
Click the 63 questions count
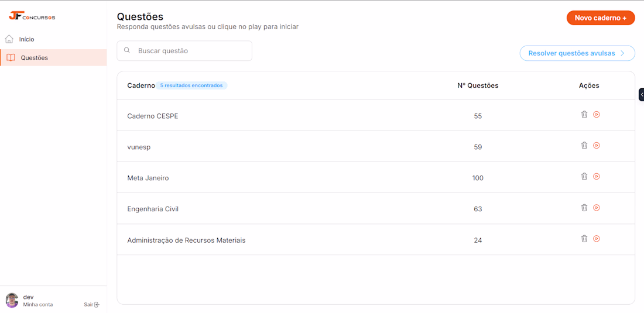pyautogui.click(x=478, y=209)
